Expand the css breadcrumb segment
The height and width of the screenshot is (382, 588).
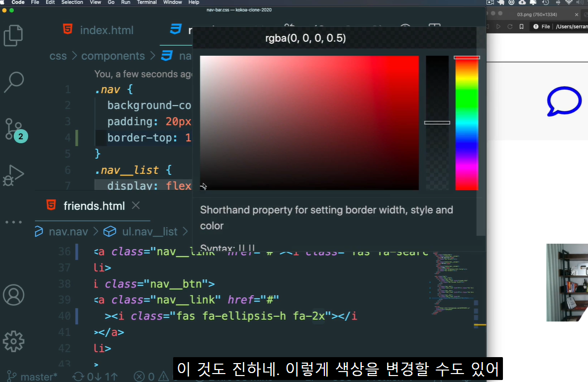point(58,56)
